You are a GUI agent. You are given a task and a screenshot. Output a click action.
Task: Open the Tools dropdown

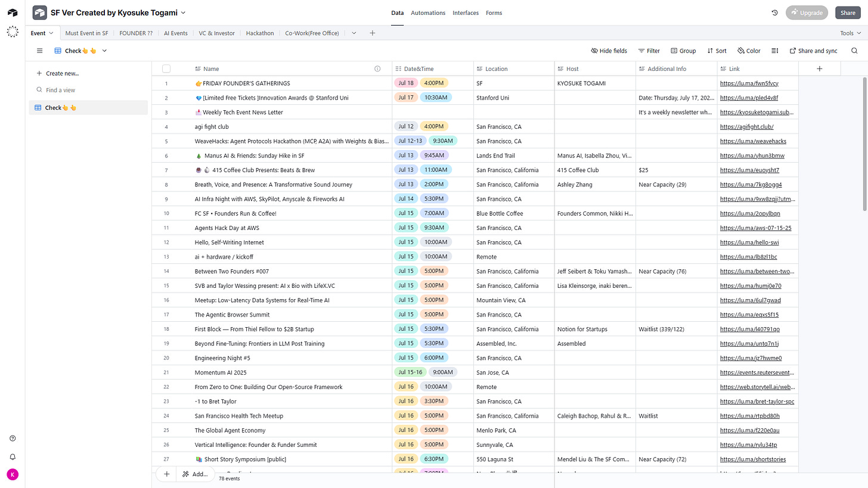pos(850,33)
